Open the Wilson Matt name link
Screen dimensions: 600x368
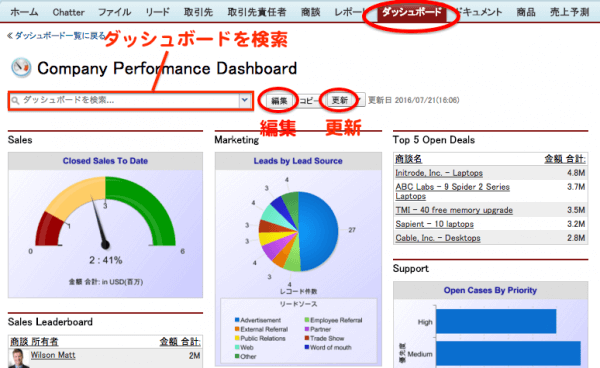53,355
